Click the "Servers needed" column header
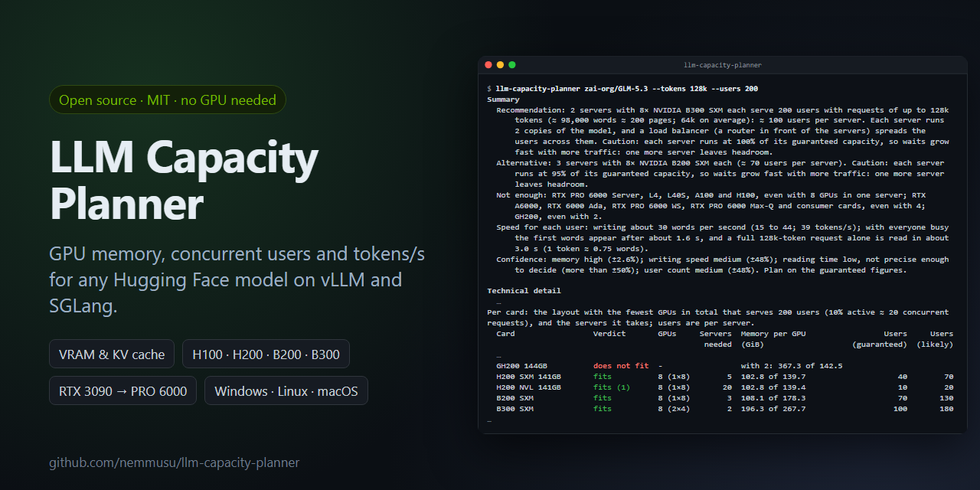The width and height of the screenshot is (980, 490). tap(716, 339)
